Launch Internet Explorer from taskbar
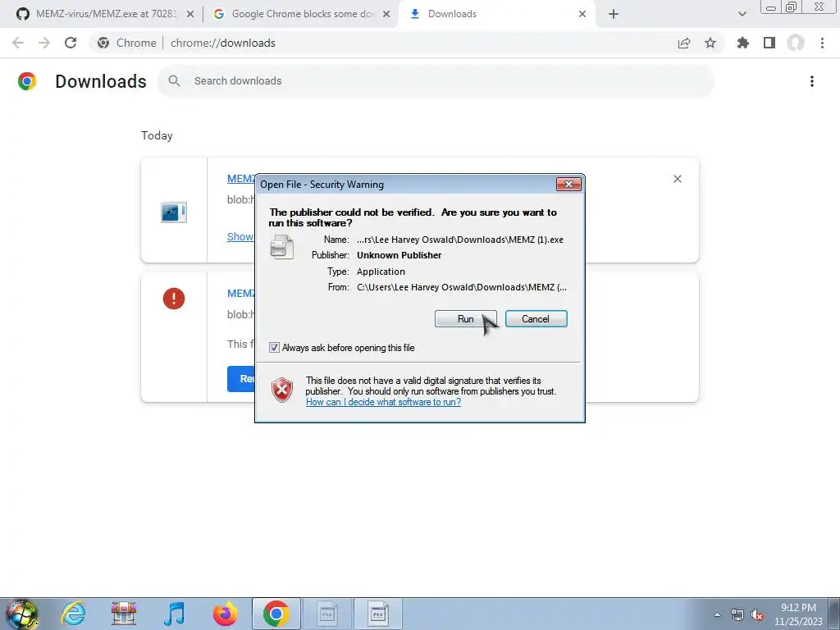This screenshot has height=630, width=840. pyautogui.click(x=72, y=614)
